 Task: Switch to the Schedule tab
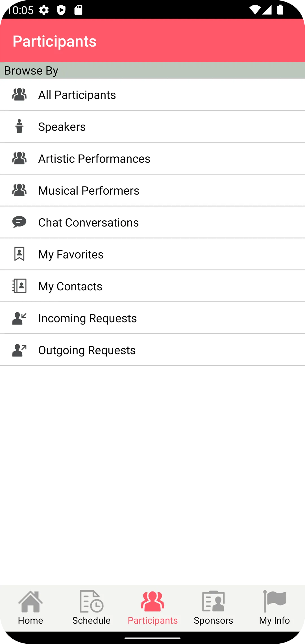point(91,608)
